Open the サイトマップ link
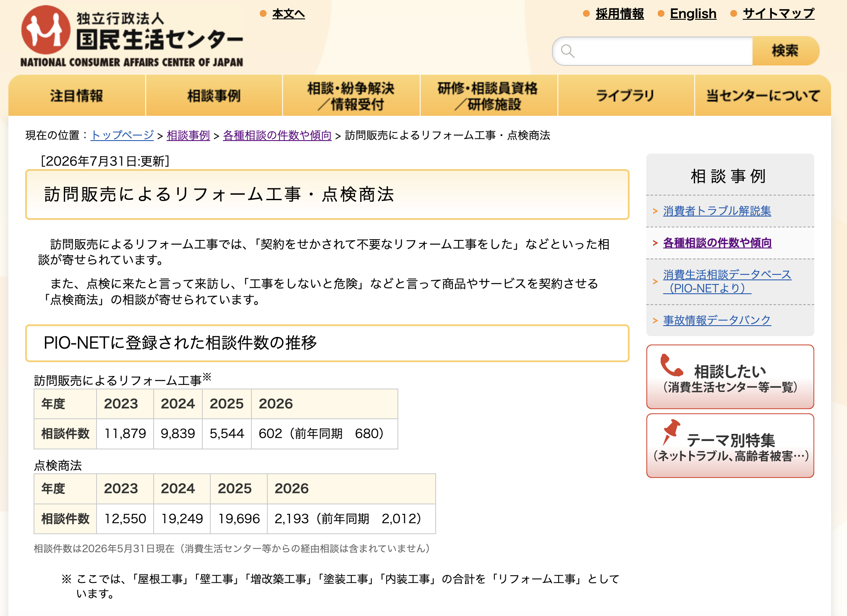This screenshot has height=616, width=847. (779, 14)
